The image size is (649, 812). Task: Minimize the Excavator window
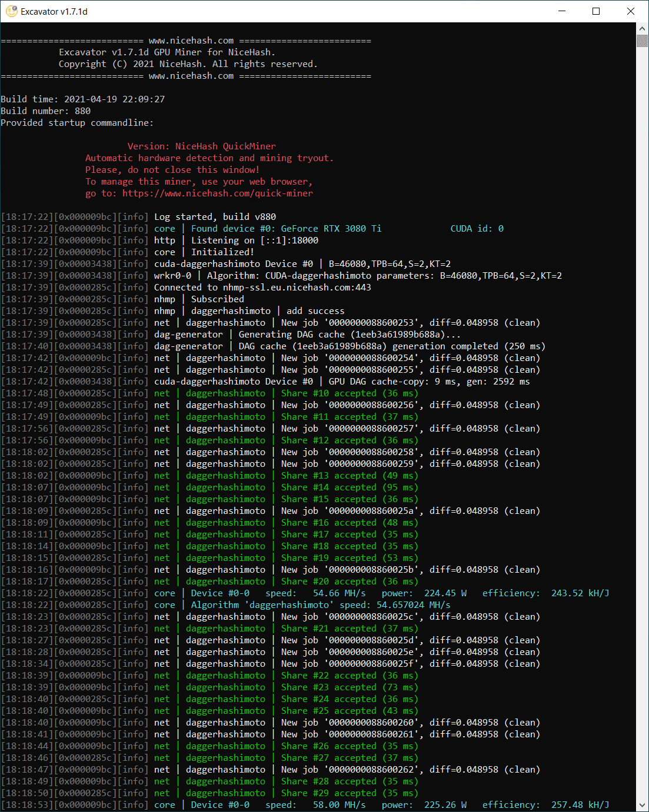[561, 11]
